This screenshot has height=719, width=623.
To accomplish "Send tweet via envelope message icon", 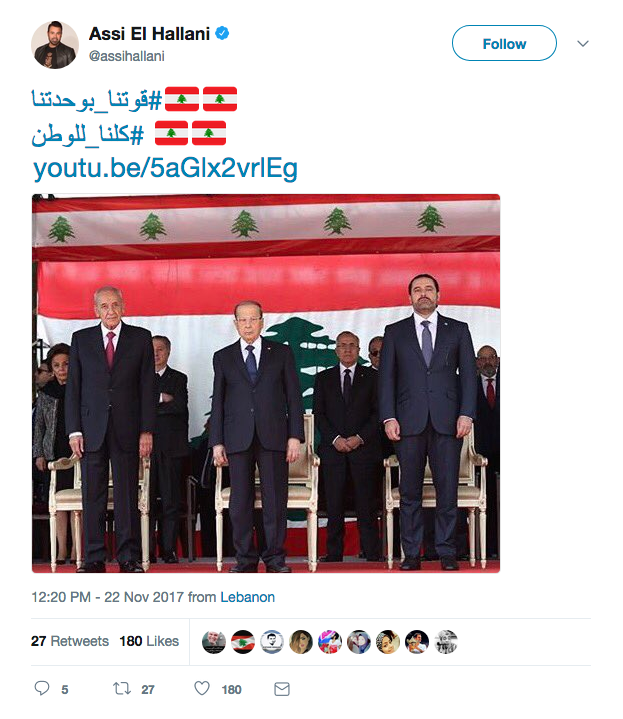I will point(281,689).
